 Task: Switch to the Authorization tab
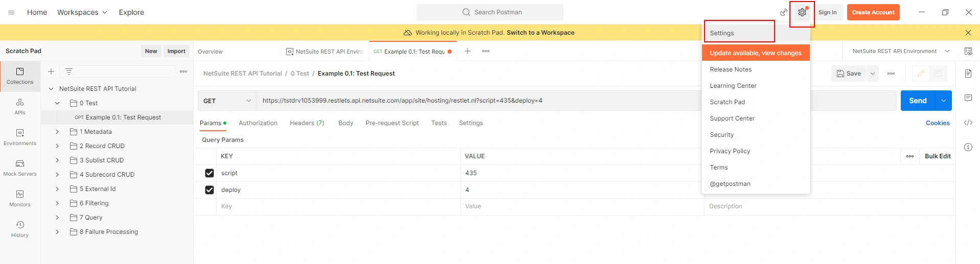(x=258, y=123)
